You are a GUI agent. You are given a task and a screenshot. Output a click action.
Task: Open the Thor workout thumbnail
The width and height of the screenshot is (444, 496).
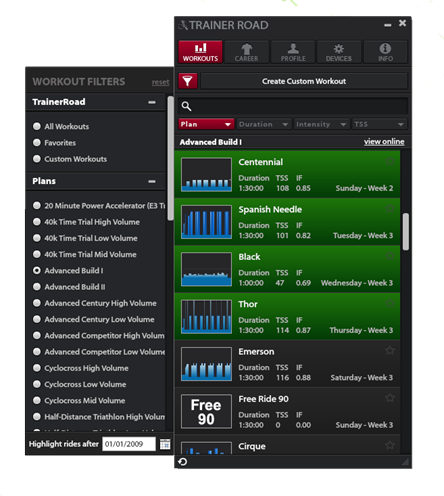coord(206,316)
